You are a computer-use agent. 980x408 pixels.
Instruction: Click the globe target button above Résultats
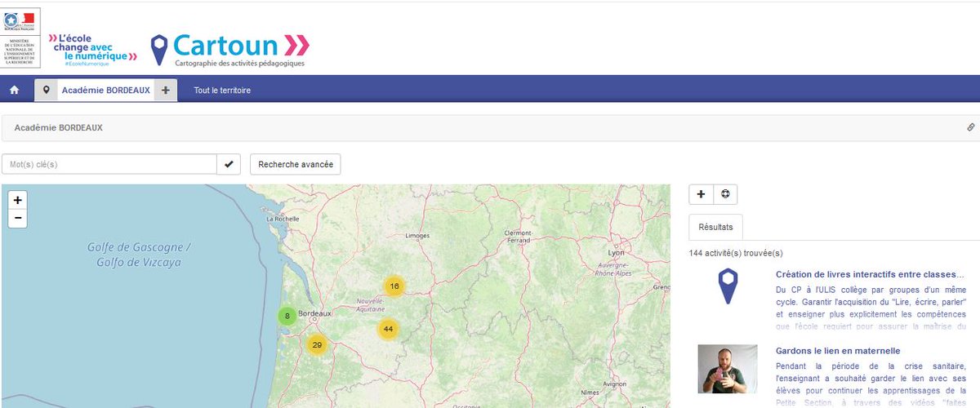(x=725, y=194)
